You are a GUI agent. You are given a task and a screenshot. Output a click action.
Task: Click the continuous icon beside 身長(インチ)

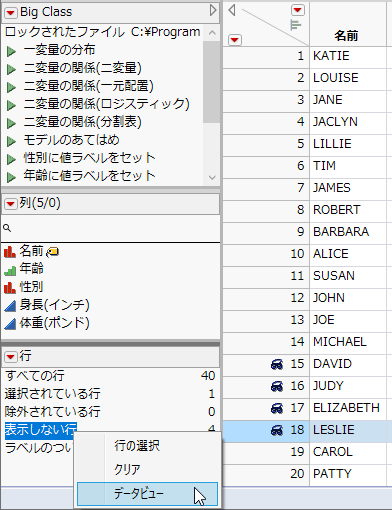tap(10, 306)
